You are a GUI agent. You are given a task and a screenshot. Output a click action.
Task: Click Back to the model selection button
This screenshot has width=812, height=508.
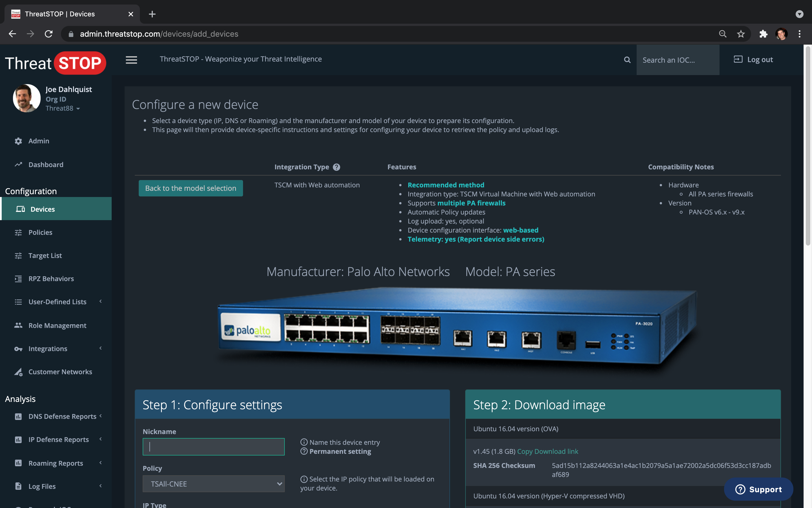tap(191, 188)
